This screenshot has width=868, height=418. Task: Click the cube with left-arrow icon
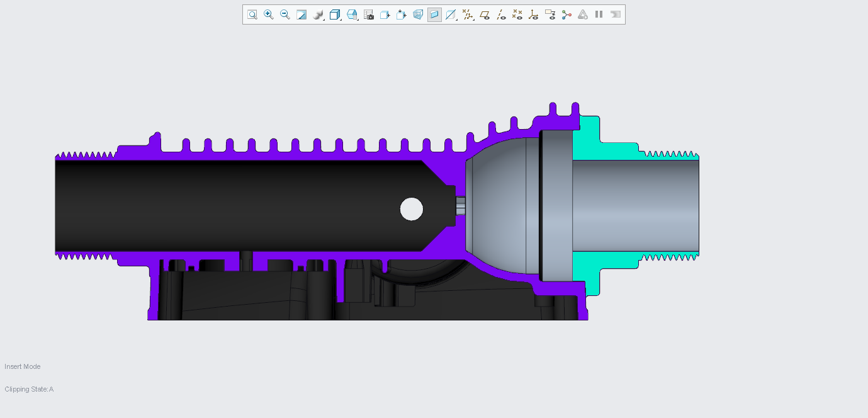tap(385, 14)
